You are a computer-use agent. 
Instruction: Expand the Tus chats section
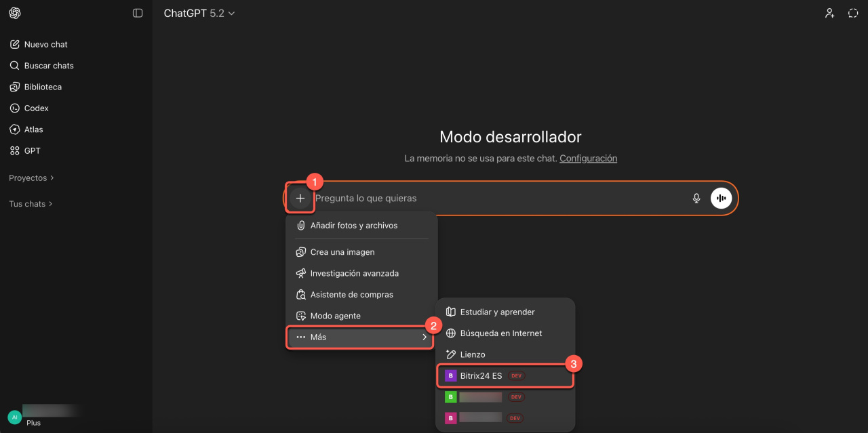[31, 204]
